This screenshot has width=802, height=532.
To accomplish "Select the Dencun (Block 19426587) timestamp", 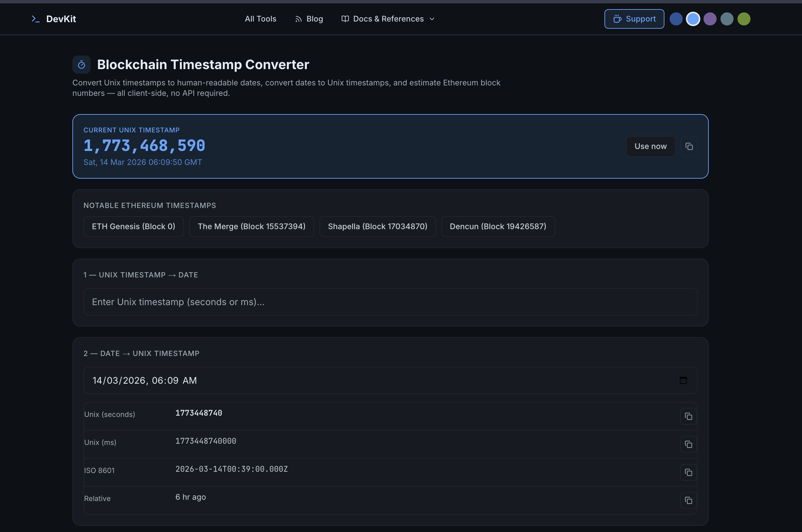I will [x=498, y=226].
